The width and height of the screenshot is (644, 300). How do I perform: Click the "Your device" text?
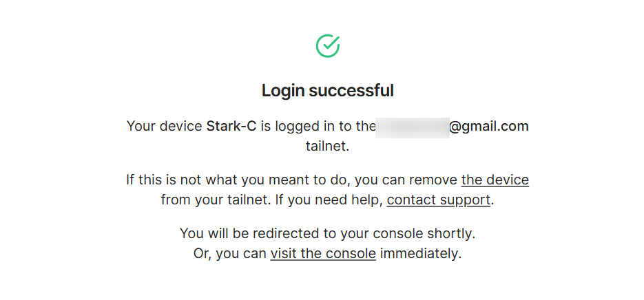pos(165,127)
